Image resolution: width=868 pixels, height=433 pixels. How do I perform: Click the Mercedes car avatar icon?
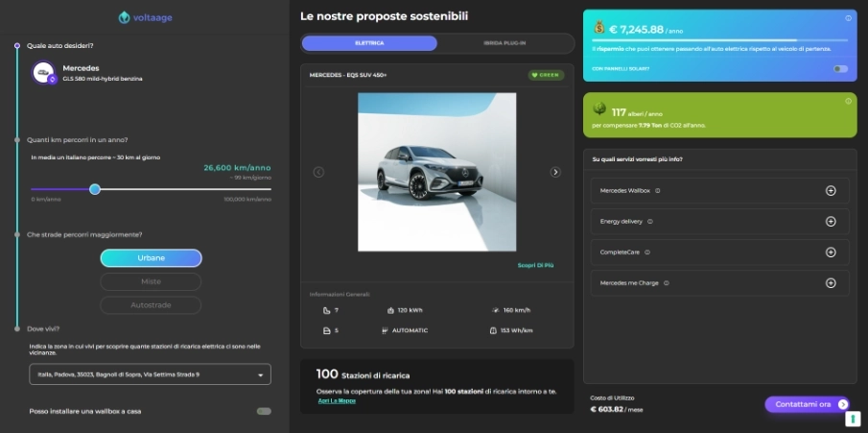coord(43,73)
